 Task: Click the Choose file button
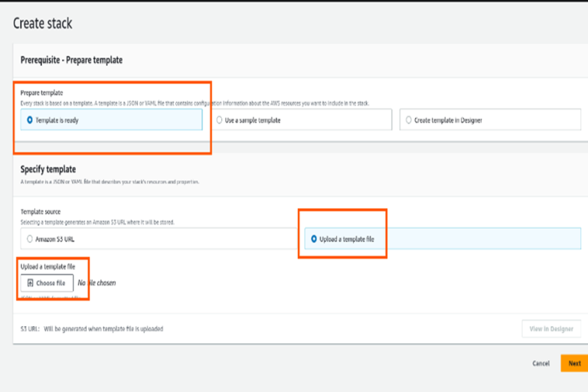[x=47, y=283]
